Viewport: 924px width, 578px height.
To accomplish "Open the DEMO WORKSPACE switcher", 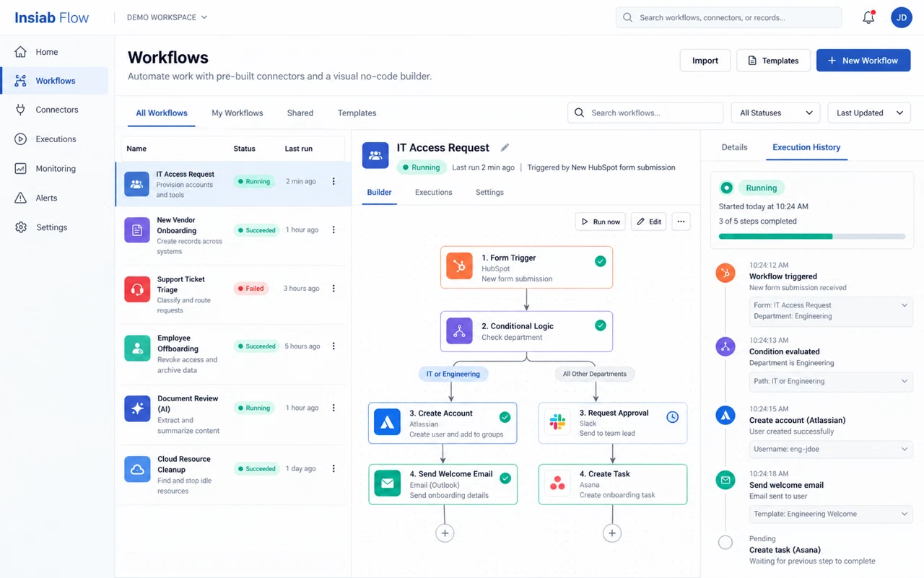I will click(x=167, y=17).
